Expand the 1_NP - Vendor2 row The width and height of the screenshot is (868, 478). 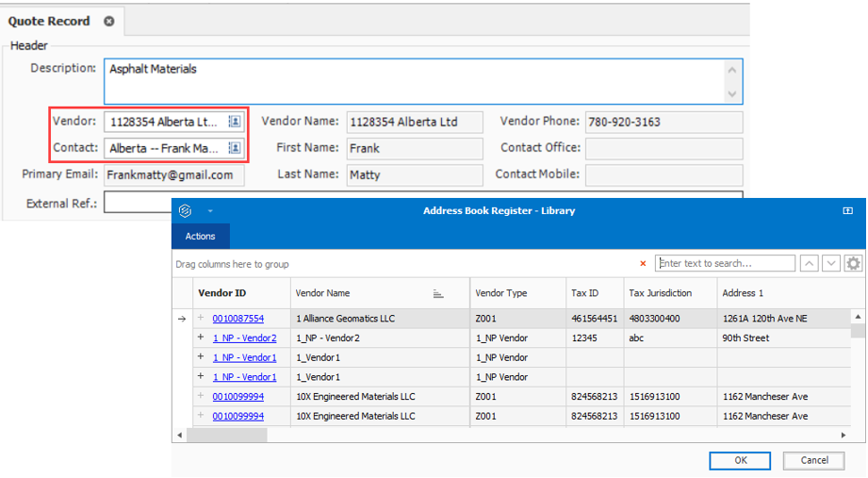[x=201, y=338]
